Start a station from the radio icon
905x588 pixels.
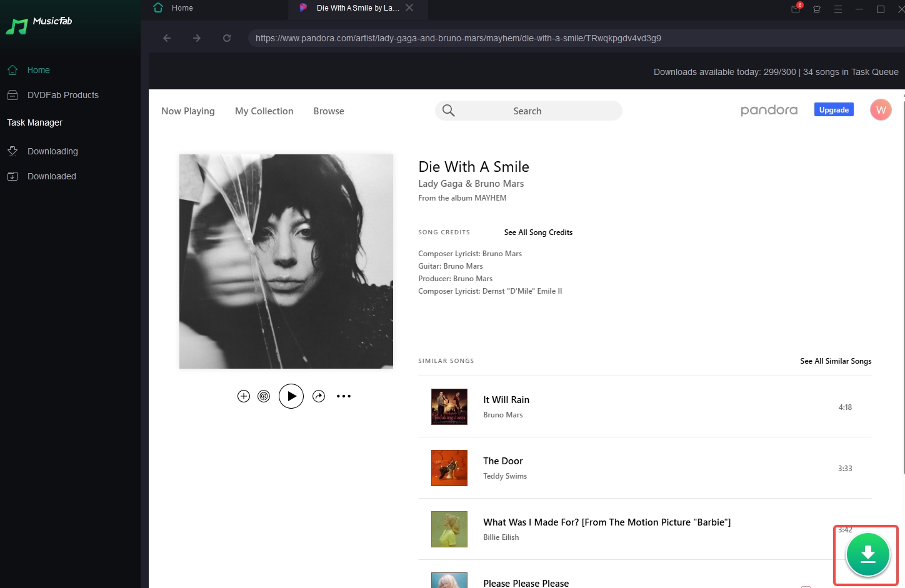263,396
